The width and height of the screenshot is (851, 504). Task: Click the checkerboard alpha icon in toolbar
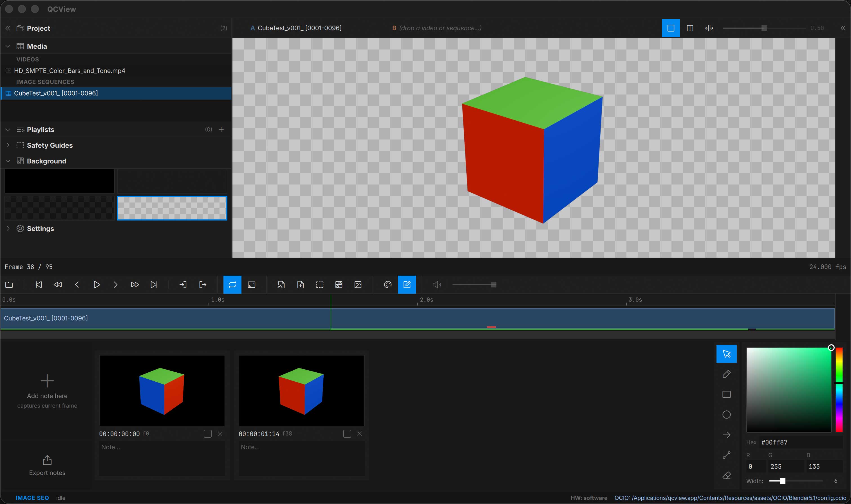click(x=339, y=285)
